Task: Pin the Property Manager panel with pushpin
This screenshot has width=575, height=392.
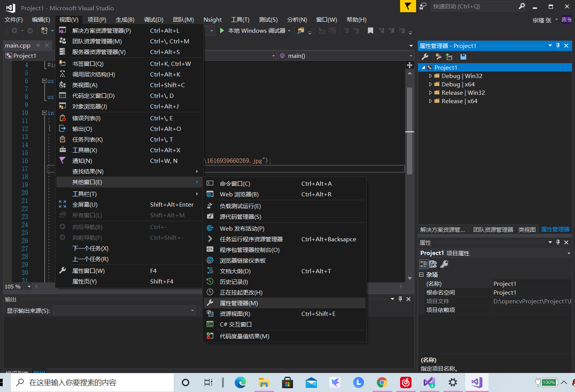Action: 558,46
